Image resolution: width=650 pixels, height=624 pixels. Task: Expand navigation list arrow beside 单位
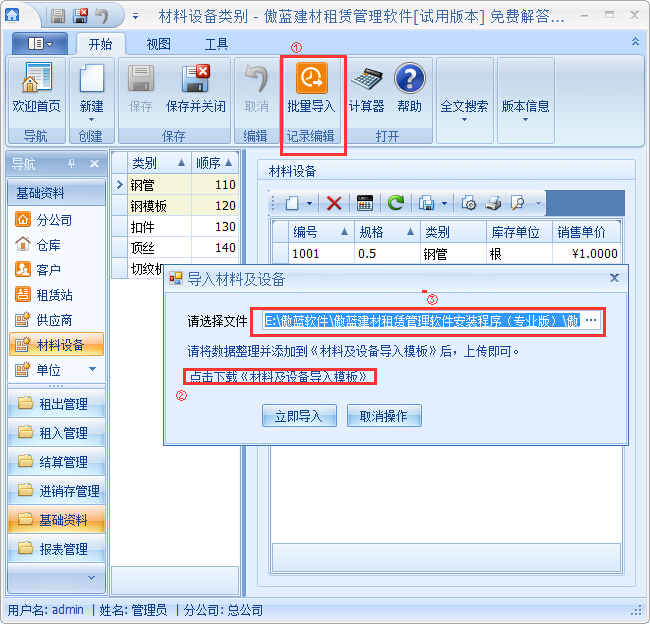click(93, 369)
